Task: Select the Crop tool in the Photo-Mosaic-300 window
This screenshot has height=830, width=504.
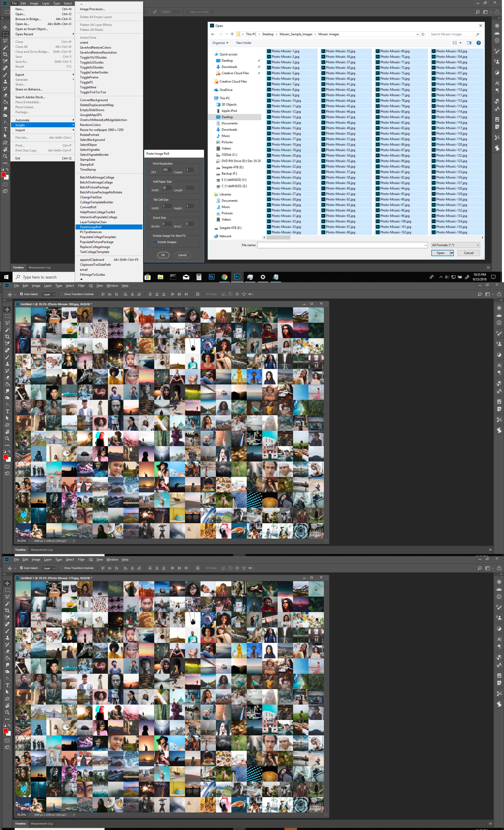Action: [x=7, y=337]
